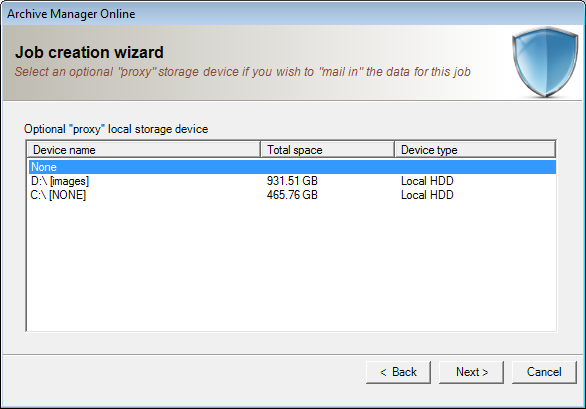
Task: Click Local HDD type for C drive
Action: click(x=427, y=195)
